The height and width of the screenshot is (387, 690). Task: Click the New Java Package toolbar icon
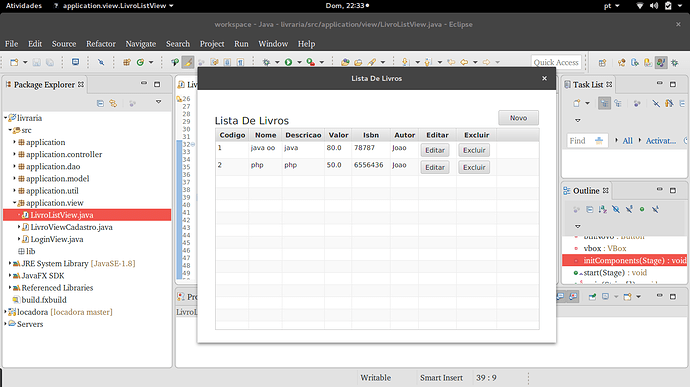click(127, 63)
